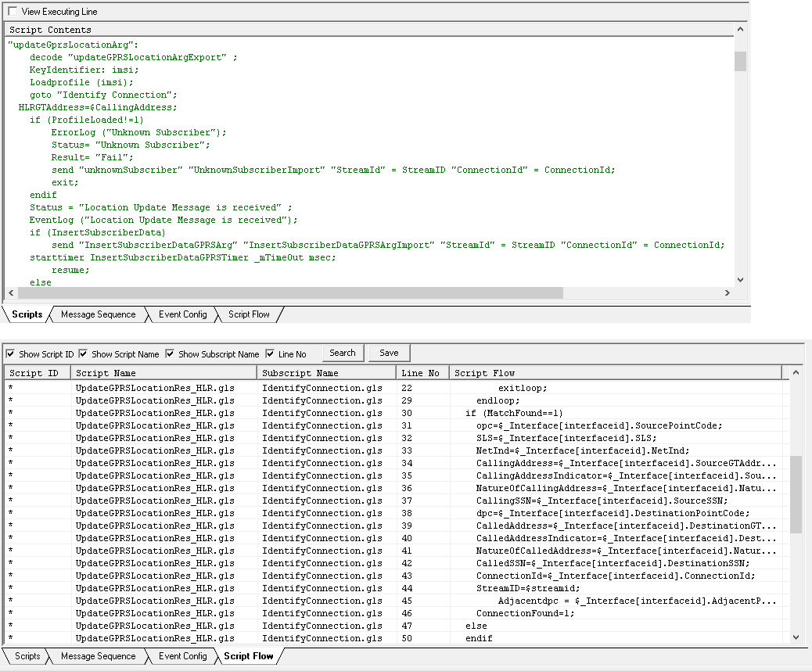Screen dimensions: 812x671
Task: Click the Script Contents horizontal scrollbar thumb
Action: point(290,292)
